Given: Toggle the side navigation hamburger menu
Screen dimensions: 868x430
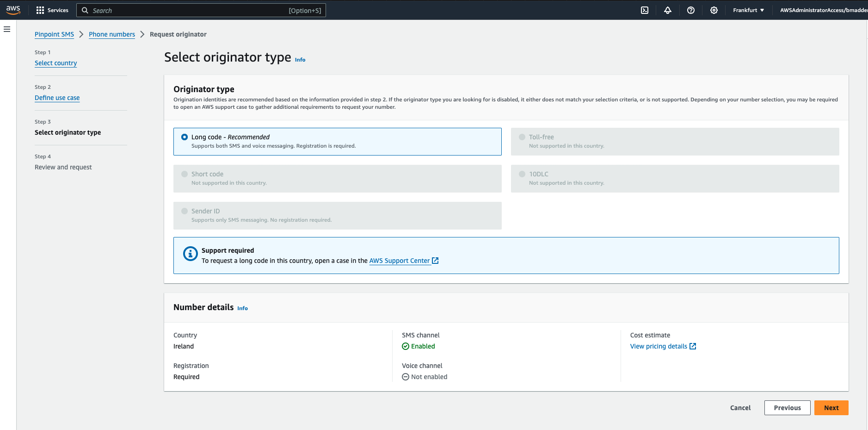Looking at the screenshot, I should (7, 29).
